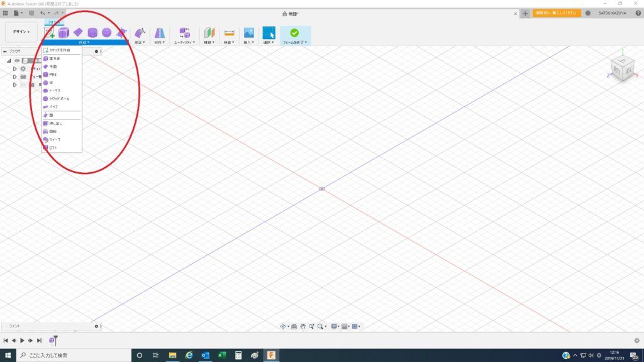Image resolution: width=644 pixels, height=362 pixels.
Task: Open the SATOU KAZUYA account menu
Action: 612,13
